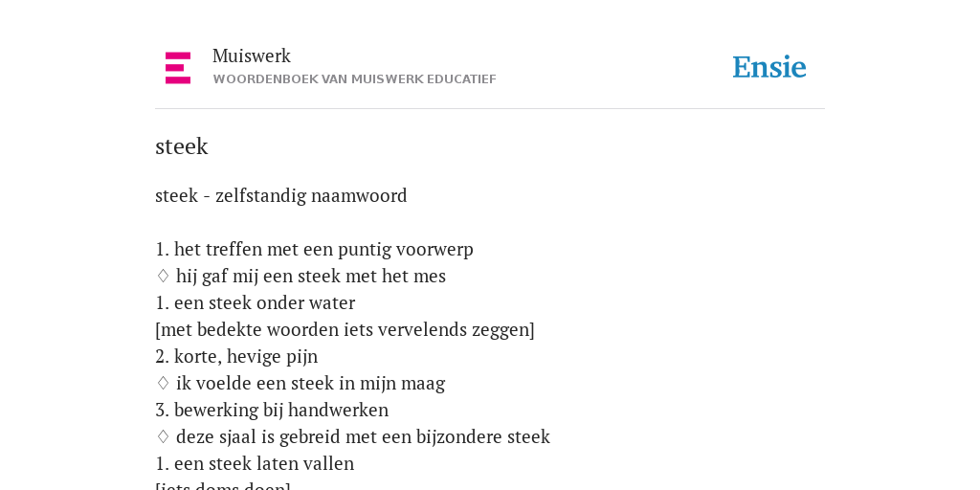Open the Muiswerk dictionary title link
The width and height of the screenshot is (980, 490).
pyautogui.click(x=252, y=56)
